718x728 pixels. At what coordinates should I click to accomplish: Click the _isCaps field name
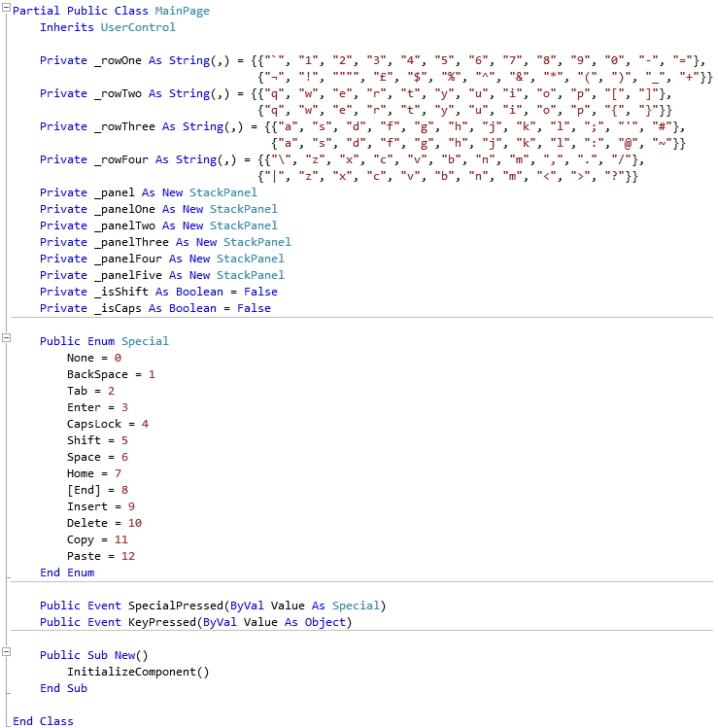pos(115,308)
